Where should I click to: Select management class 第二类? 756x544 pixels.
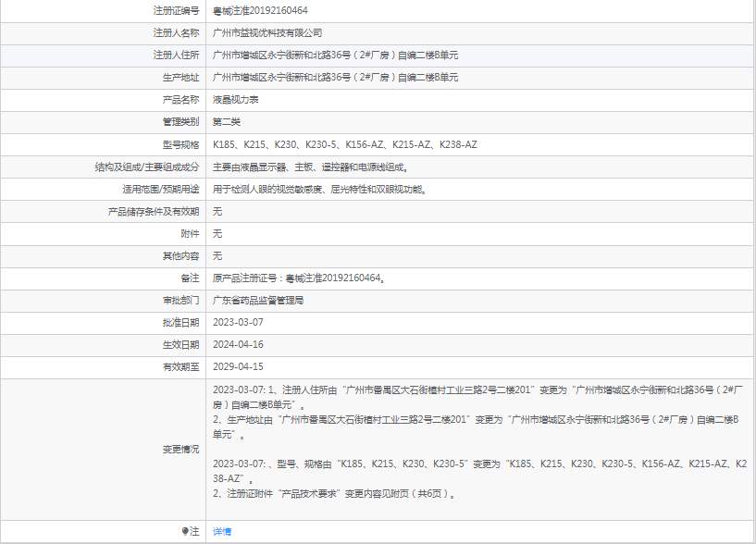pyautogui.click(x=227, y=121)
